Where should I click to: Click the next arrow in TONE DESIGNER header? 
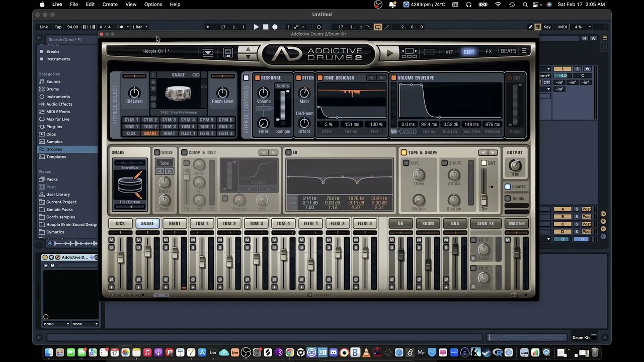[382, 78]
